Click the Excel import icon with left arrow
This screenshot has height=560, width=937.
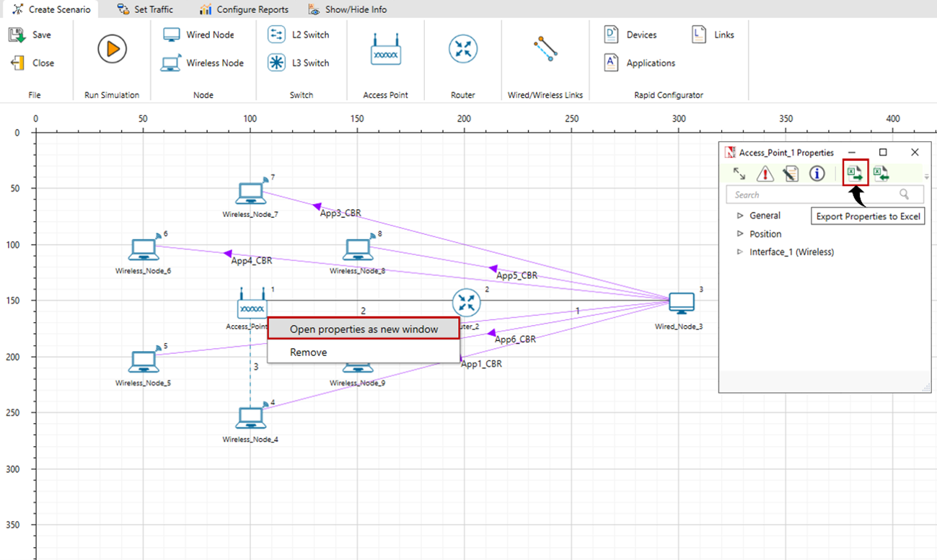click(881, 174)
